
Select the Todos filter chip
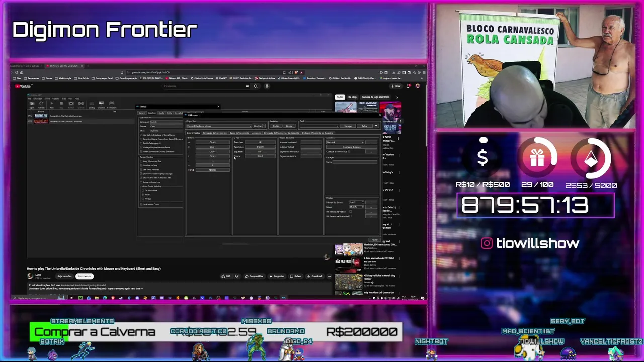pyautogui.click(x=340, y=97)
